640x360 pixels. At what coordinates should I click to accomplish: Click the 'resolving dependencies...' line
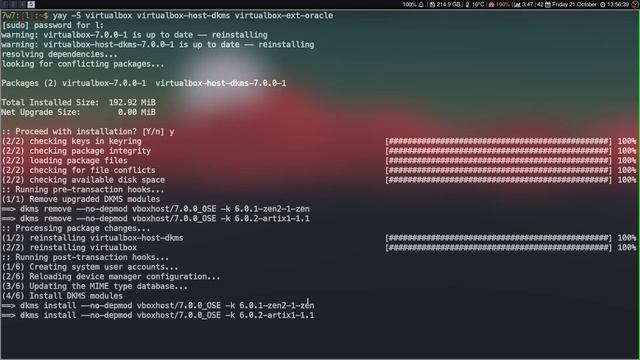click(x=59, y=54)
